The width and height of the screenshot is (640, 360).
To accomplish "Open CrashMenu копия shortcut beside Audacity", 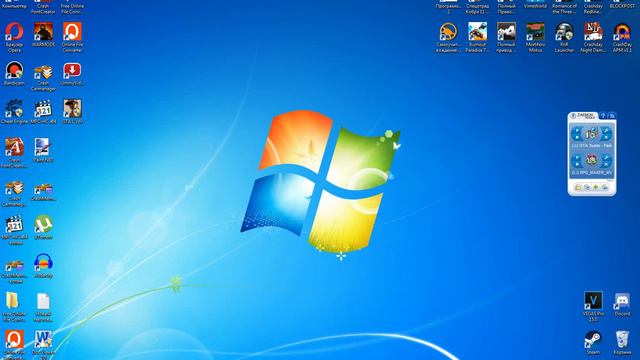I will click(x=14, y=265).
